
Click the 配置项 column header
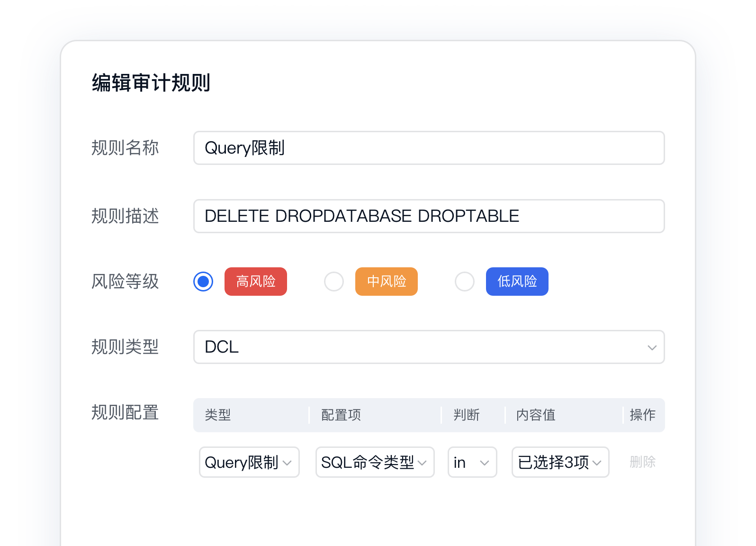[341, 415]
